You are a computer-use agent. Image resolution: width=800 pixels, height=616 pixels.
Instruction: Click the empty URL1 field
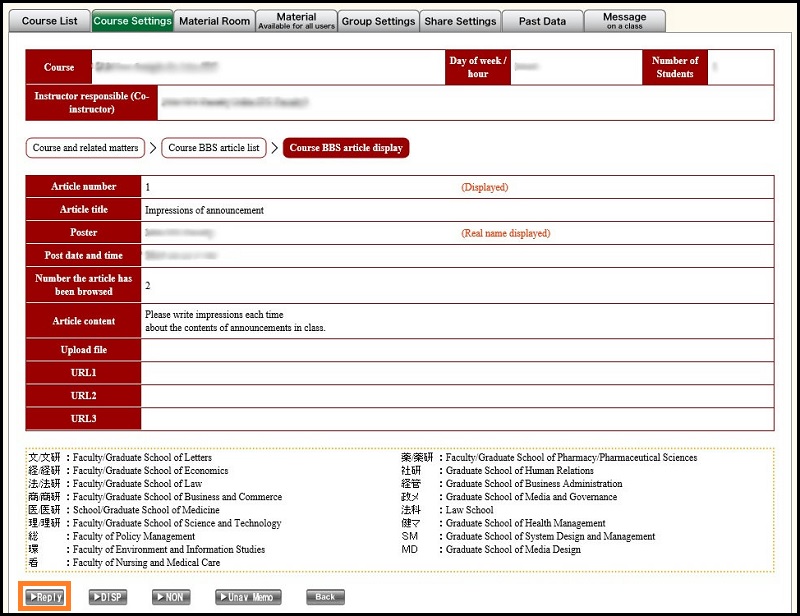[x=456, y=373]
